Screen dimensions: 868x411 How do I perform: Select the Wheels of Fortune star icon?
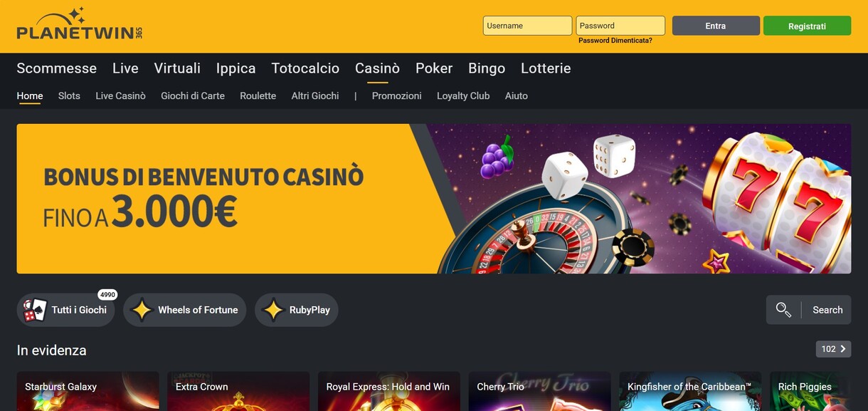tap(142, 310)
